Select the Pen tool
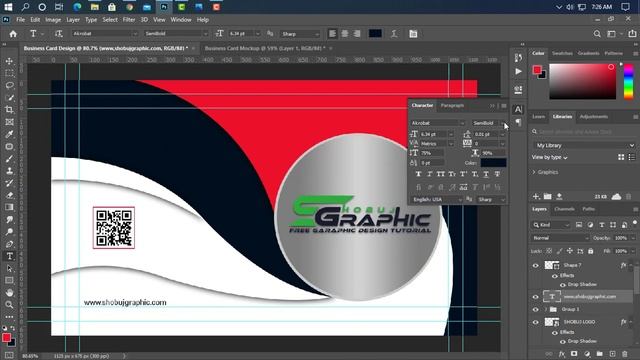Screen dimensions: 640x360 [x=9, y=244]
